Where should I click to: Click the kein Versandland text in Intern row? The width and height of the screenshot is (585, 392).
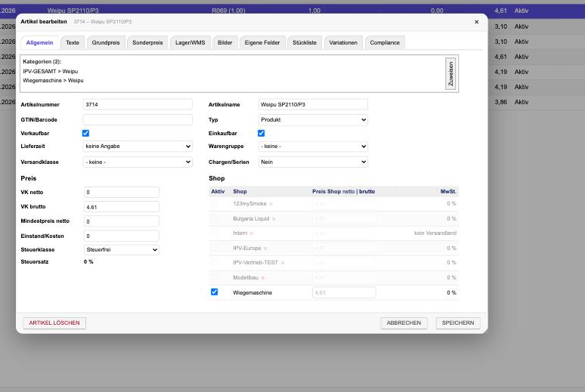coord(435,233)
